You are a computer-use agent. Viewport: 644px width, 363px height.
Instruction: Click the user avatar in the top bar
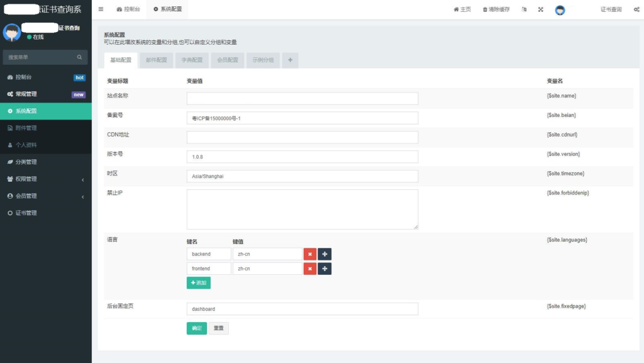(x=560, y=9)
